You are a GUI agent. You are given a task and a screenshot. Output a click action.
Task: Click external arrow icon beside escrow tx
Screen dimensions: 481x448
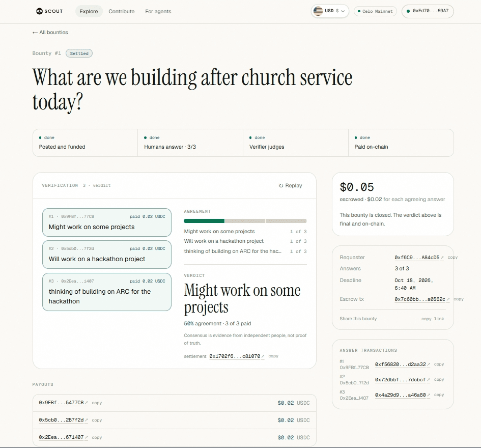[x=448, y=299]
